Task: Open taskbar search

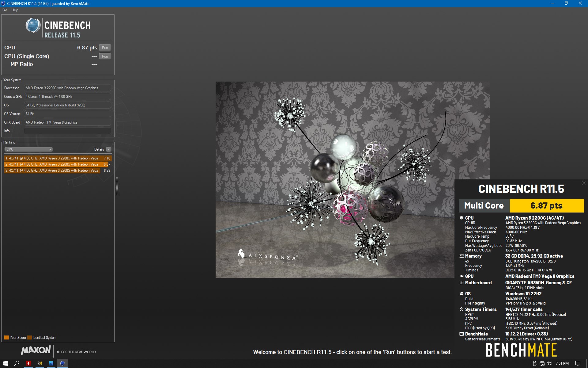Action: click(x=17, y=363)
